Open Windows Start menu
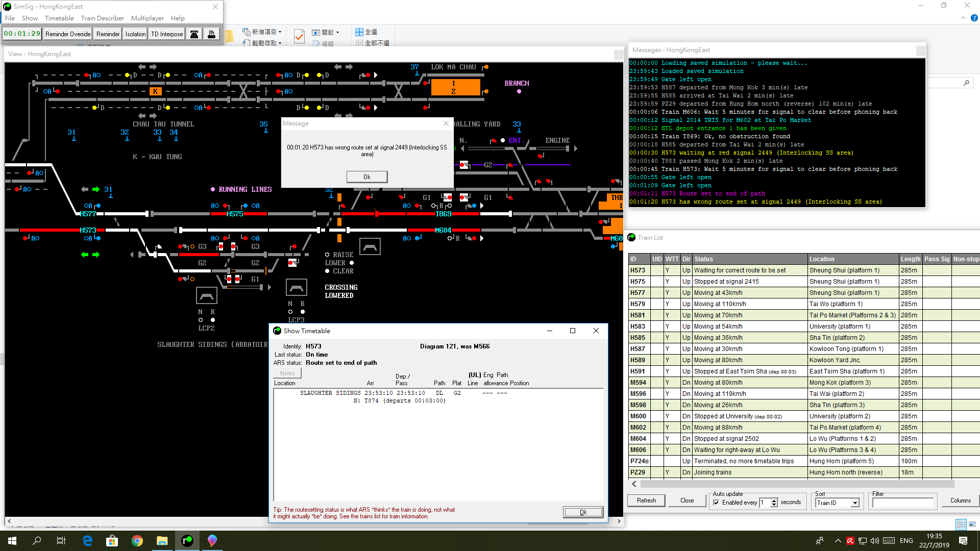 (12, 541)
